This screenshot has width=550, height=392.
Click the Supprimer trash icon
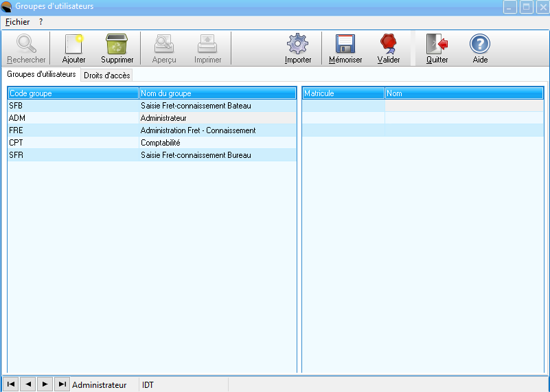[x=117, y=45]
